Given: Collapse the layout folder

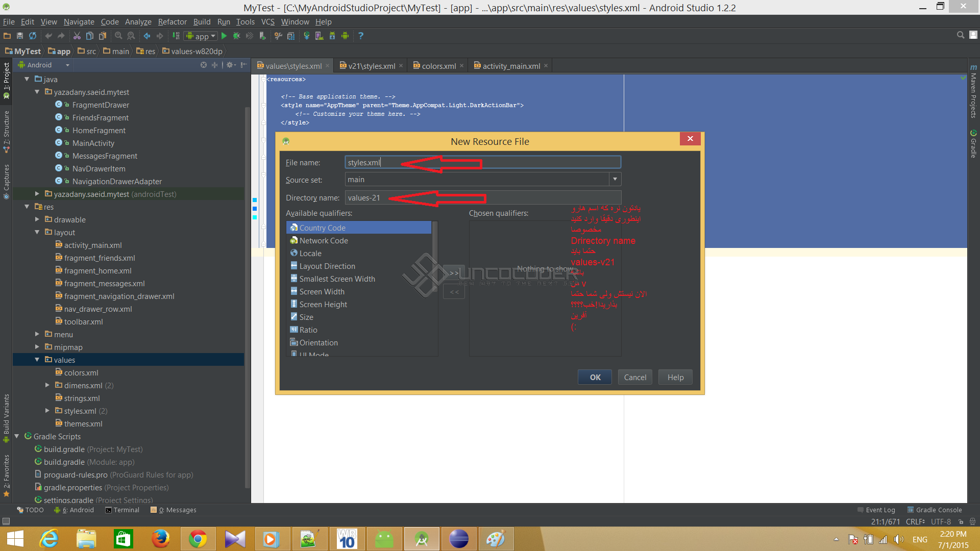Looking at the screenshot, I should pos(37,232).
